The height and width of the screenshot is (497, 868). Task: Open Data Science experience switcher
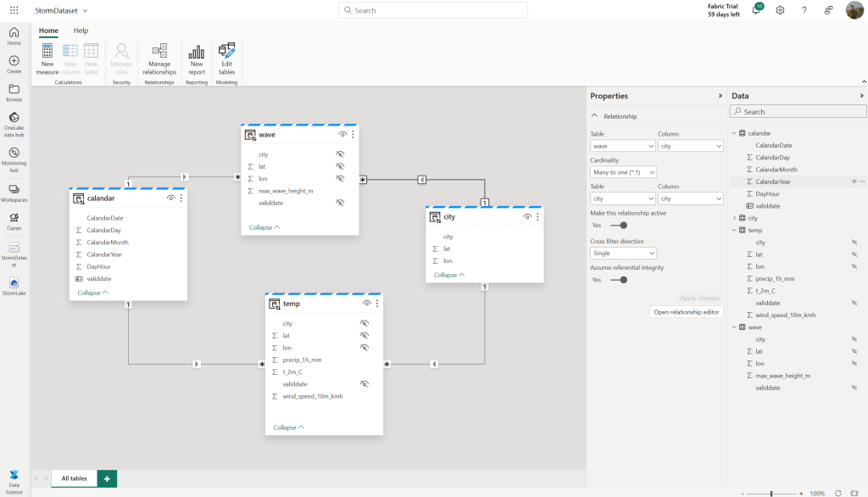14,482
